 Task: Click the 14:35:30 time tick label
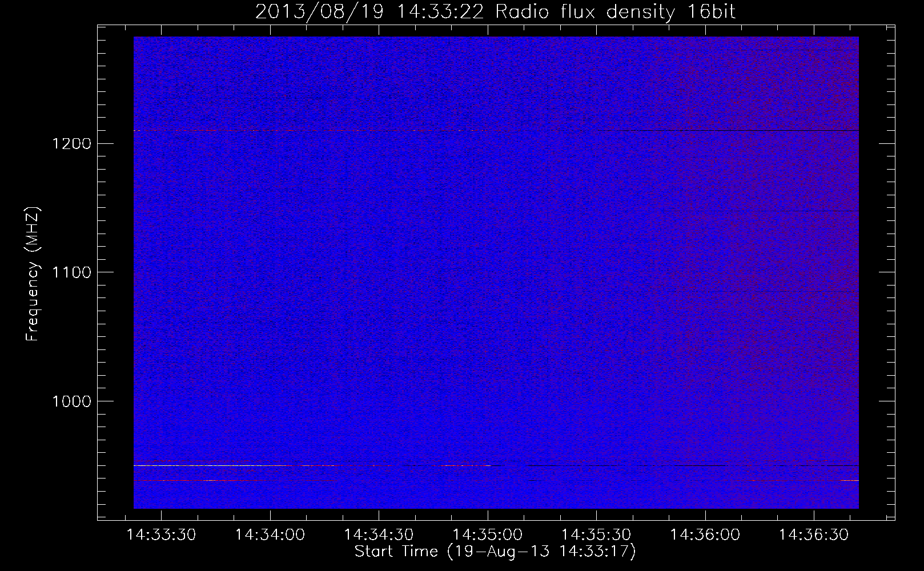pos(596,535)
